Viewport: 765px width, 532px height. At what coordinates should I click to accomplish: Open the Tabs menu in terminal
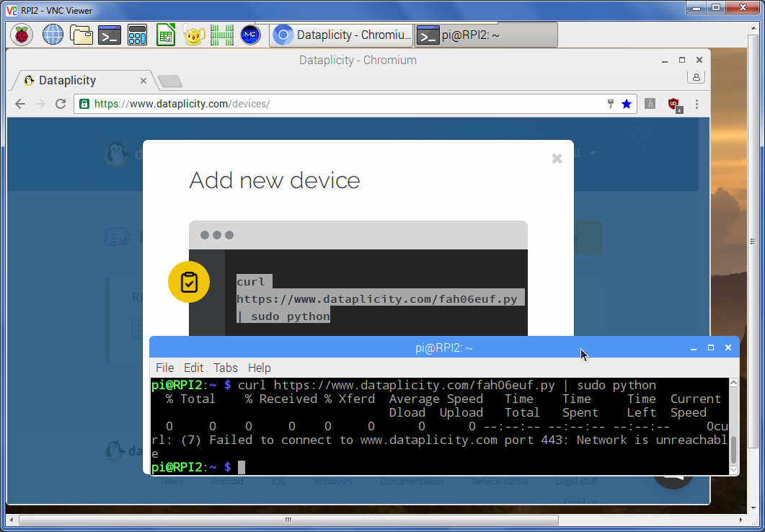point(225,368)
